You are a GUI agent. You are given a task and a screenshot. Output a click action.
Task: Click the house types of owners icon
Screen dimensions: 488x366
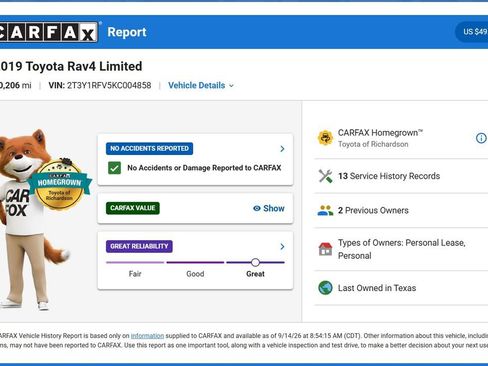tap(325, 249)
